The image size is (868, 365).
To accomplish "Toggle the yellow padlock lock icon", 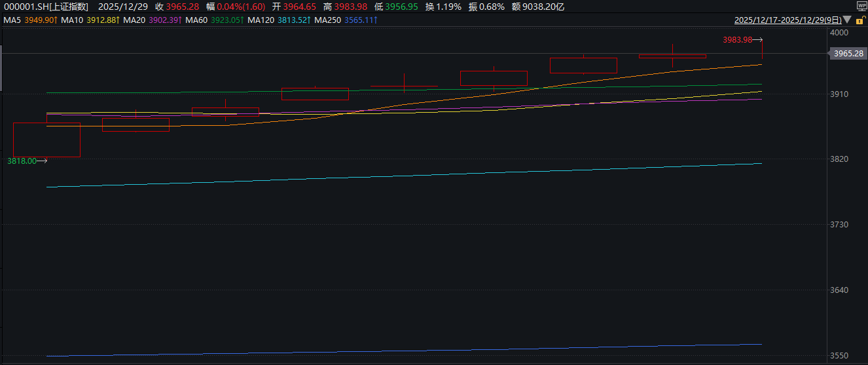I will 861,20.
